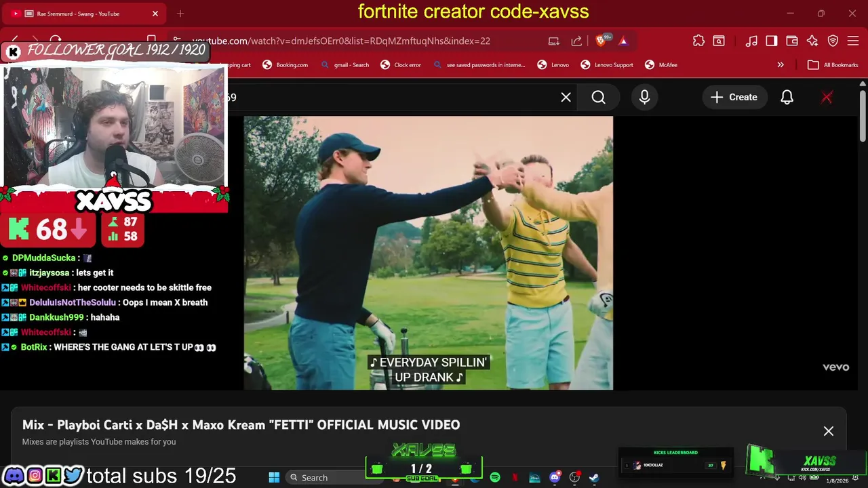Toggle the browser sidebar panel icon
This screenshot has width=868, height=488.
(x=772, y=41)
